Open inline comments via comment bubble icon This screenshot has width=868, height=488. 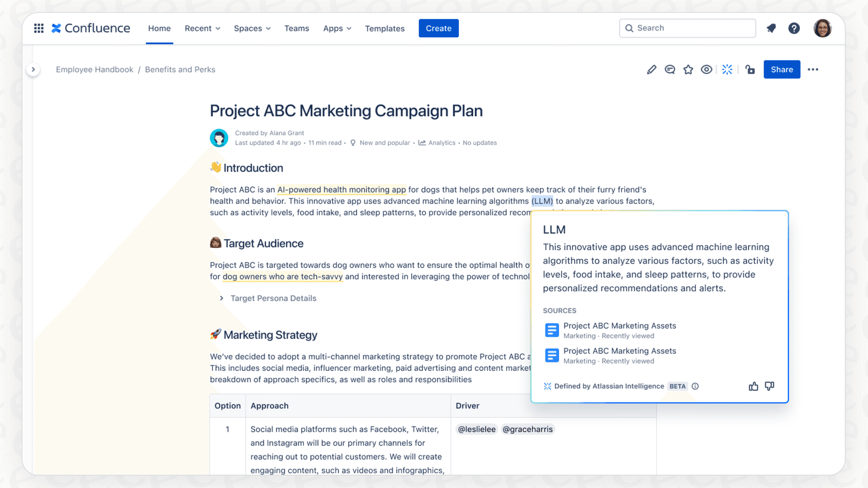[x=670, y=69]
